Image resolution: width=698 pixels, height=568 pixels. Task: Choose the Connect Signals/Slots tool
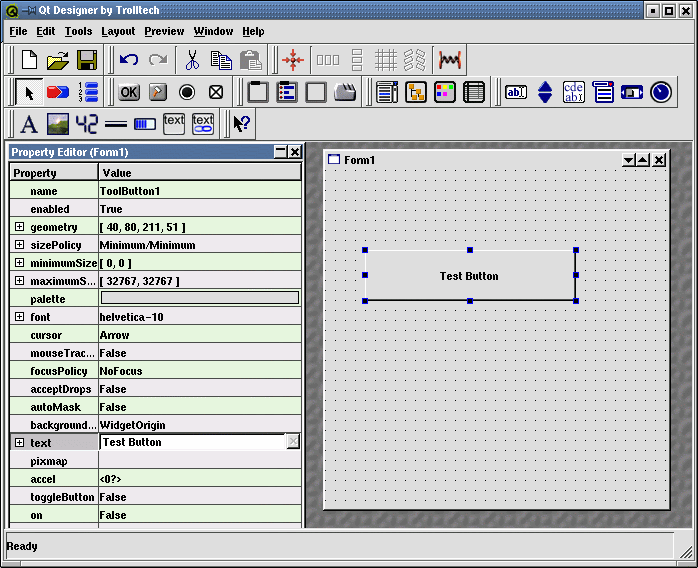pyautogui.click(x=58, y=93)
